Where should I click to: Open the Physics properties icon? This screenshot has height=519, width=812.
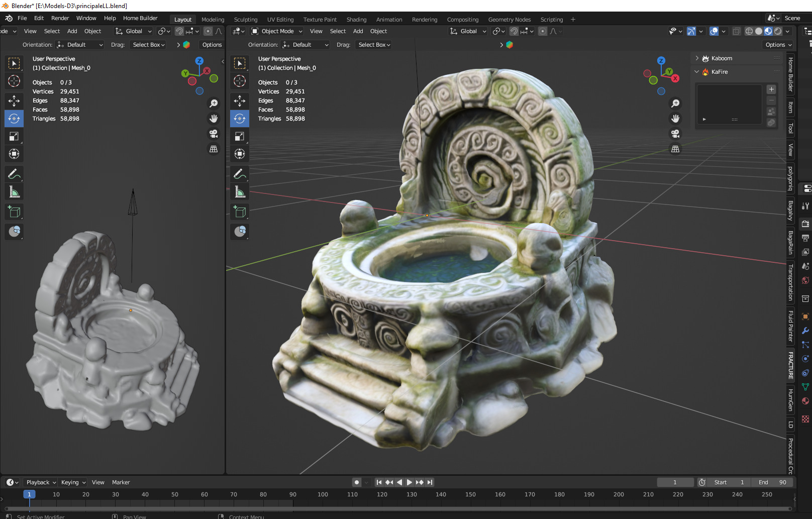tap(805, 359)
